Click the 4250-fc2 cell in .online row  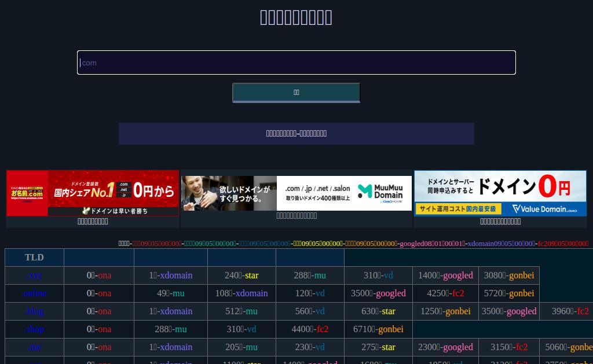[x=445, y=293]
